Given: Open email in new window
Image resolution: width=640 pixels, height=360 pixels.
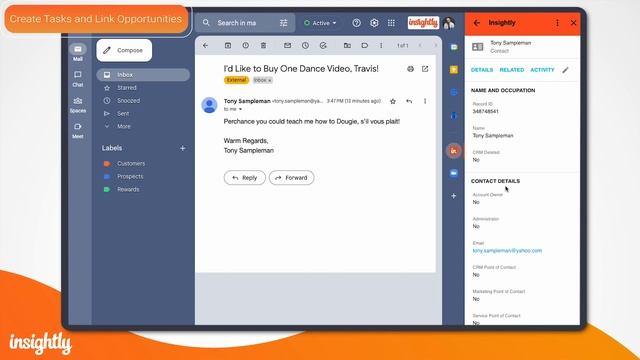Looking at the screenshot, I should 425,69.
